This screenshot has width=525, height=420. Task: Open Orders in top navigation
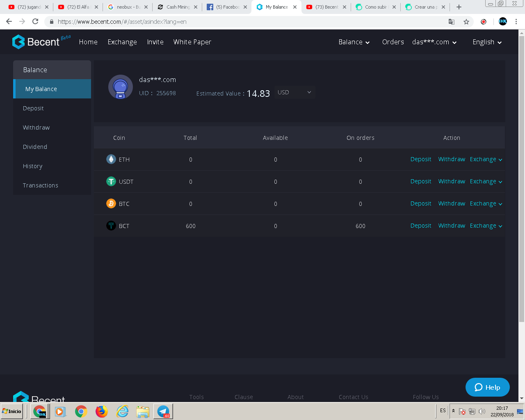[x=393, y=42]
